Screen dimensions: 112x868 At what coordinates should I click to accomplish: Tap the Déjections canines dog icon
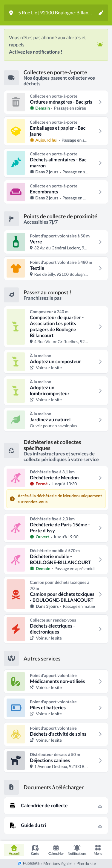[16, 761]
